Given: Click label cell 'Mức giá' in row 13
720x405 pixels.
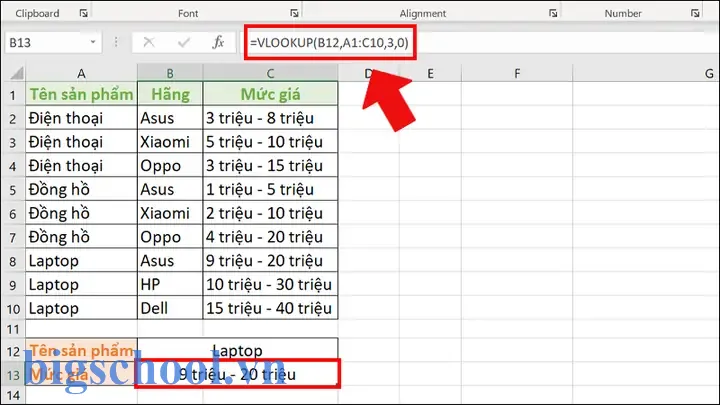Looking at the screenshot, I should pos(81,374).
